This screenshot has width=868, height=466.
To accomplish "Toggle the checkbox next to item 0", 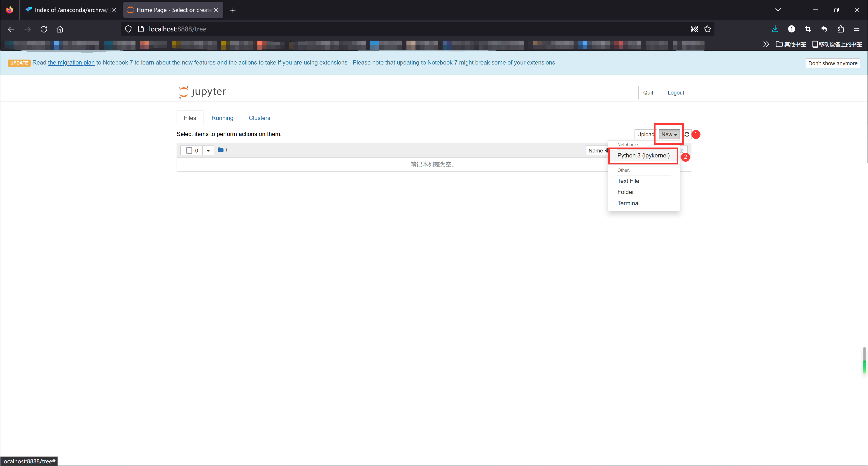I will [x=189, y=150].
